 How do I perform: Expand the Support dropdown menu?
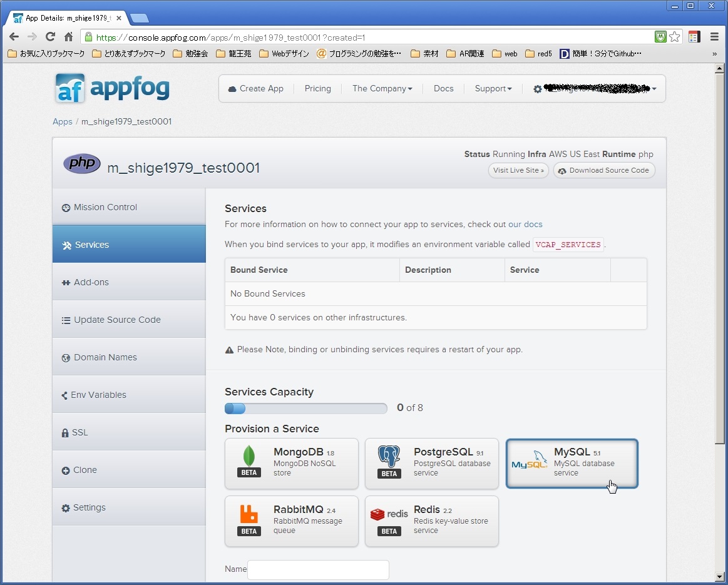coord(493,89)
